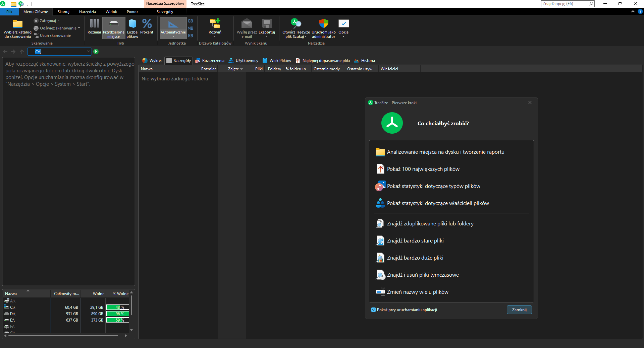This screenshot has height=348, width=644.
Task: Switch size unit to KB
Action: (191, 36)
